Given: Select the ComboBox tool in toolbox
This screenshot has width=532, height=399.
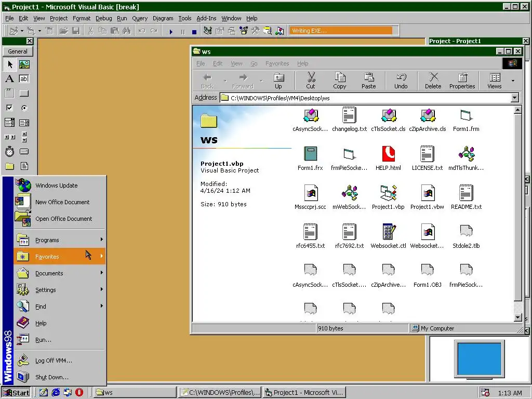Looking at the screenshot, I should [x=10, y=123].
